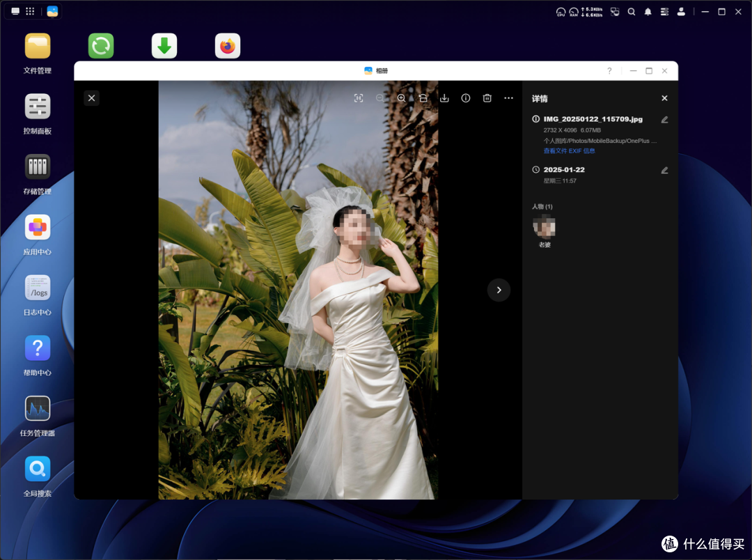Open the 应用中心 app center
Screen dimensions: 752x560
pos(38,228)
